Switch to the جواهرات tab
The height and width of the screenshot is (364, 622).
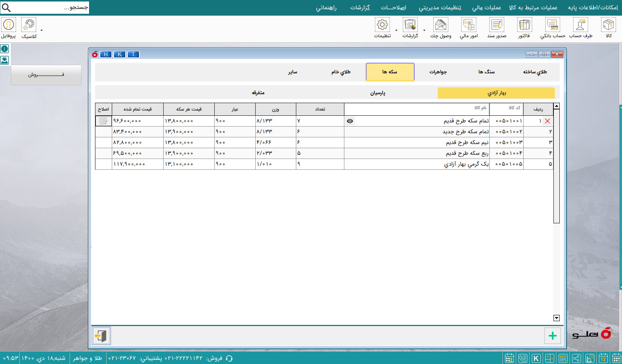pos(438,72)
